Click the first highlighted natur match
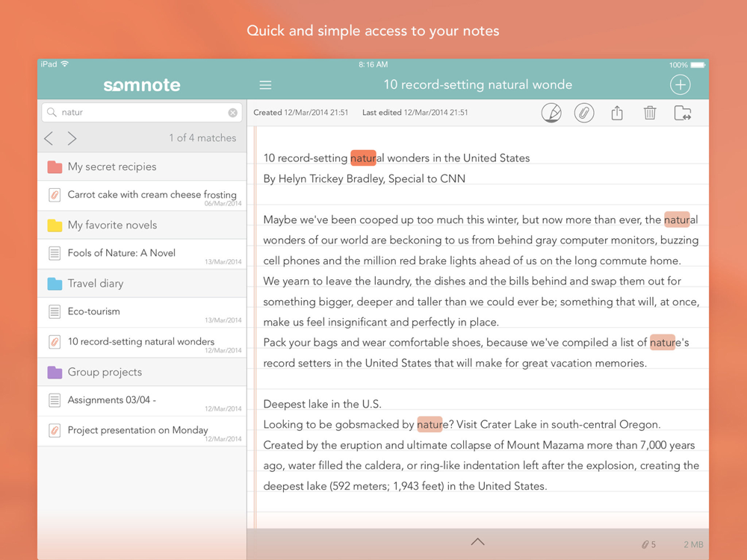This screenshot has height=560, width=747. click(363, 158)
